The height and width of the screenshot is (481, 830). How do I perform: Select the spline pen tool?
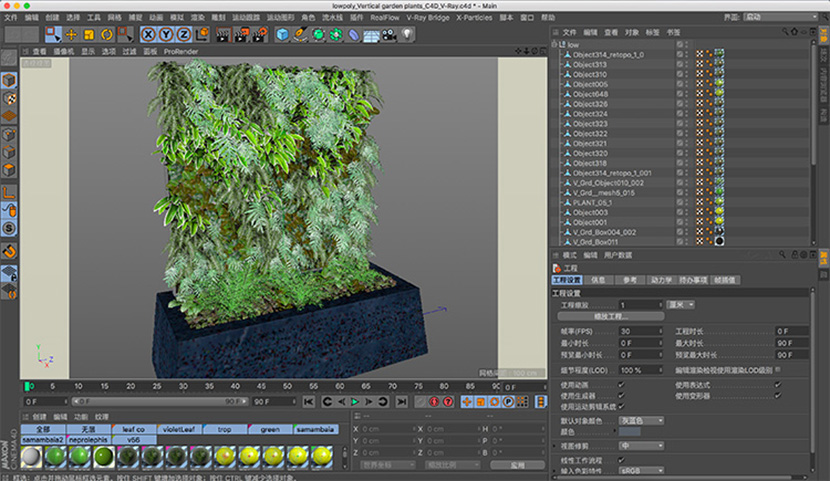[300, 35]
